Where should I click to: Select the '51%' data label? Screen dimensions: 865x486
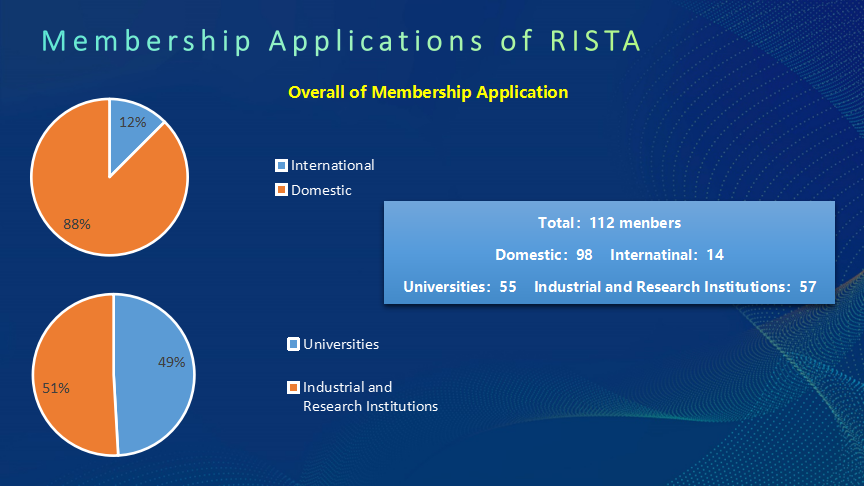56,388
